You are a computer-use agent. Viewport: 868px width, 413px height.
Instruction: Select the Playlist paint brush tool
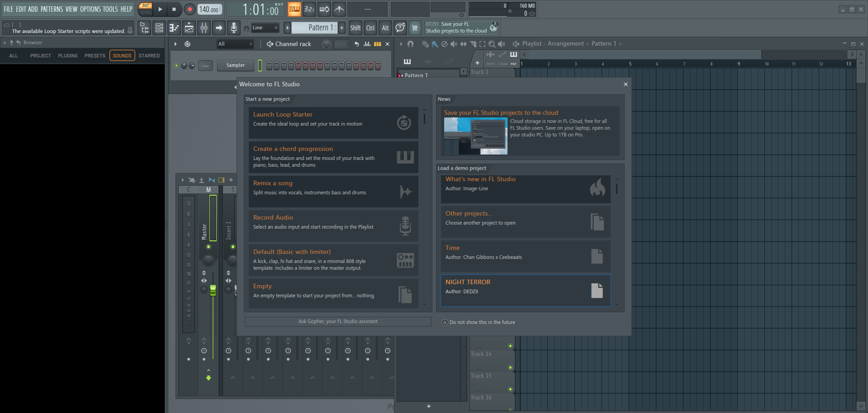tap(435, 44)
